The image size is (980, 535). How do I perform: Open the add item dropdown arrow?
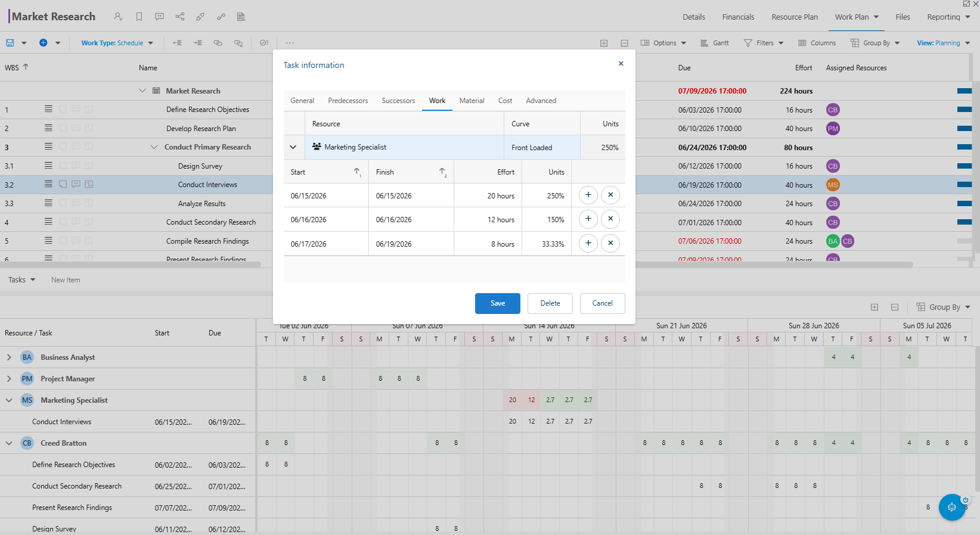pos(58,43)
